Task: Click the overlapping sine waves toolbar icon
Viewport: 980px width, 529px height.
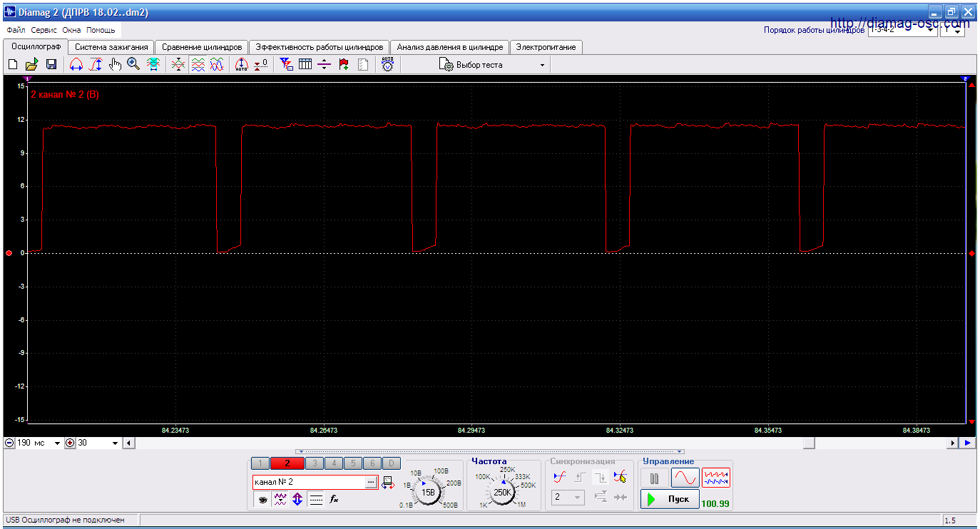Action: pyautogui.click(x=216, y=65)
